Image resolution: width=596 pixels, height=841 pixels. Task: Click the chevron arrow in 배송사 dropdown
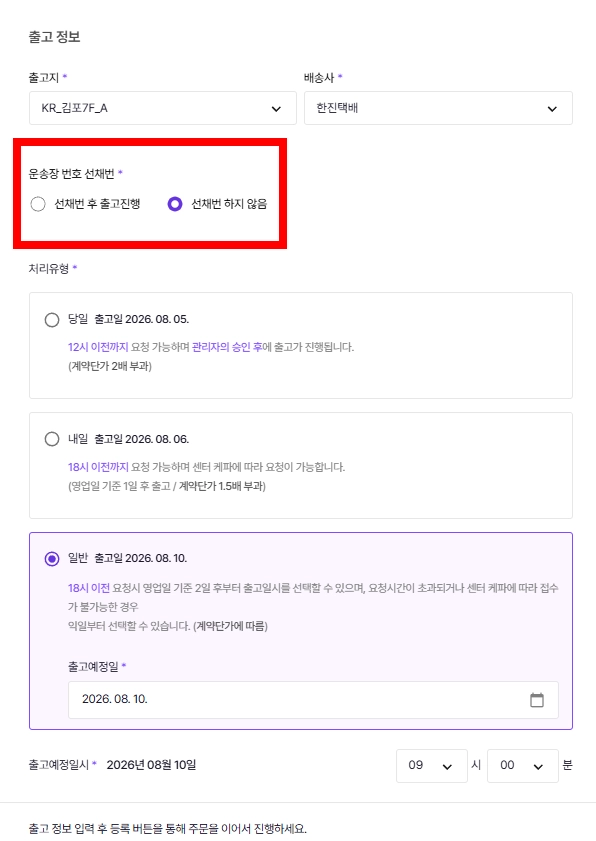point(552,109)
